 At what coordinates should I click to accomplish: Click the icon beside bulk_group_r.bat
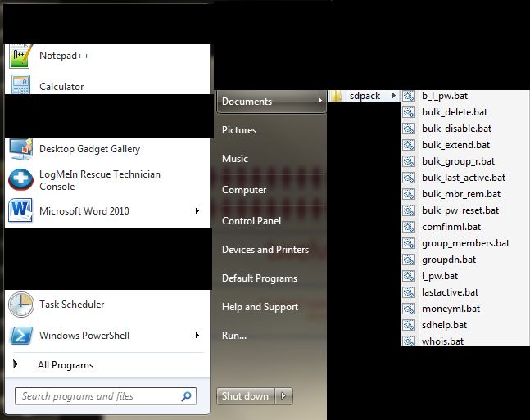click(408, 161)
